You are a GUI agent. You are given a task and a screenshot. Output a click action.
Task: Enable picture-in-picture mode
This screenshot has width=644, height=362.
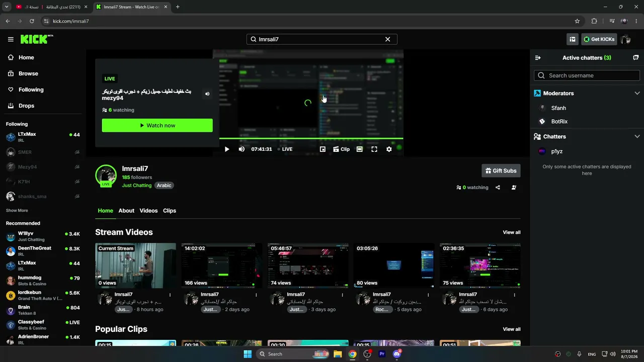point(323,149)
